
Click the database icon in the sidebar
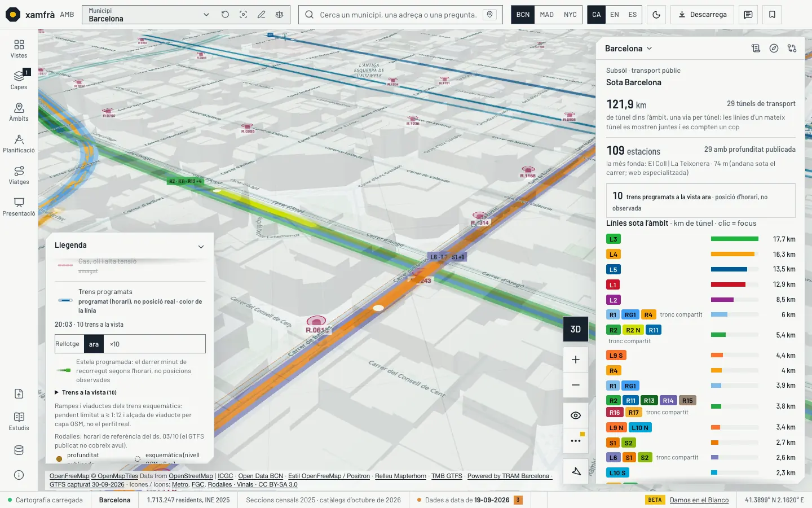click(19, 450)
